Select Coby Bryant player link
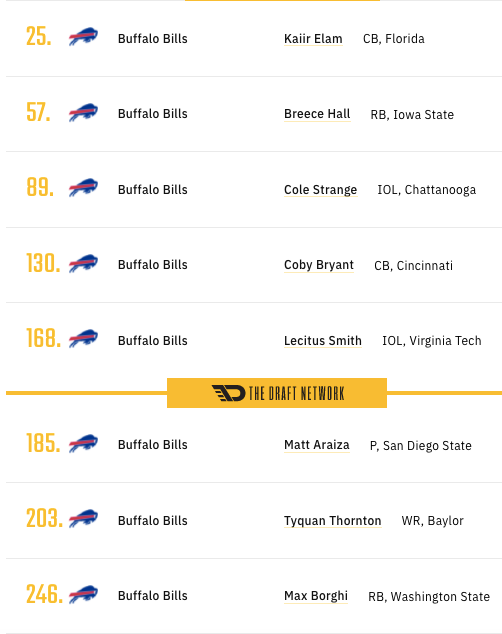This screenshot has height=634, width=502. [319, 265]
